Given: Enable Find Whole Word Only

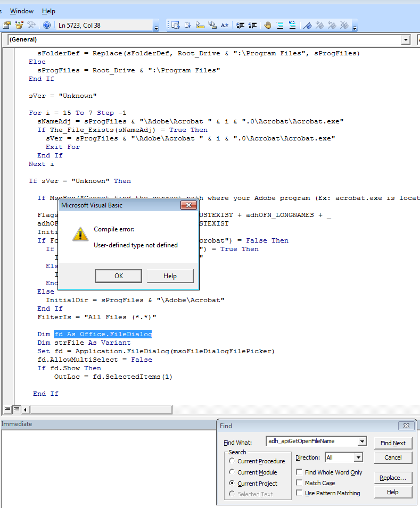Looking at the screenshot, I should click(x=299, y=472).
